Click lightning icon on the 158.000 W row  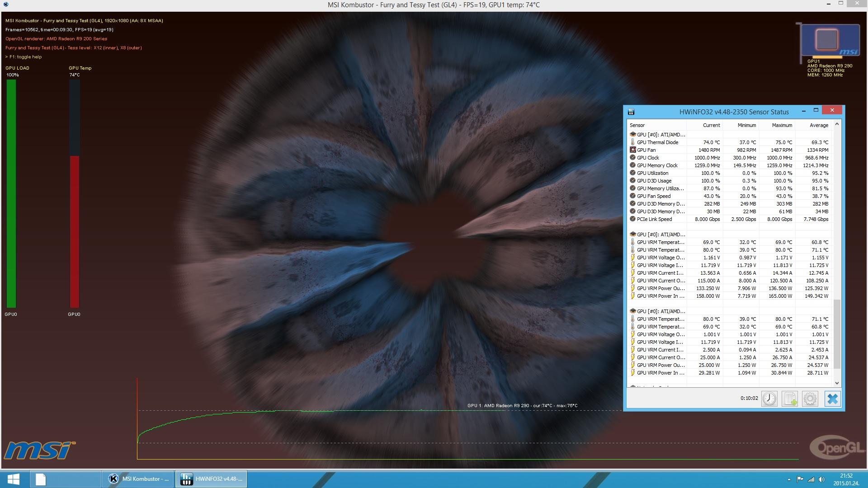pyautogui.click(x=632, y=296)
